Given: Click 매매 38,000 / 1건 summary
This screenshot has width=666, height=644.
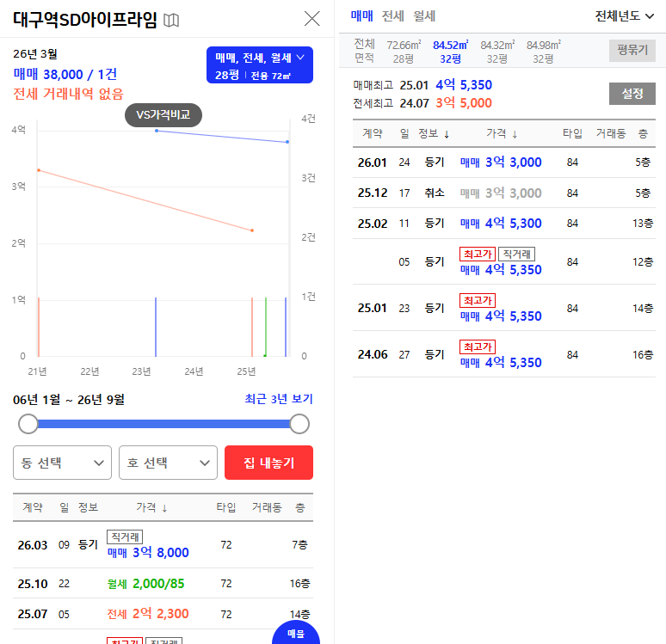Looking at the screenshot, I should (65, 74).
